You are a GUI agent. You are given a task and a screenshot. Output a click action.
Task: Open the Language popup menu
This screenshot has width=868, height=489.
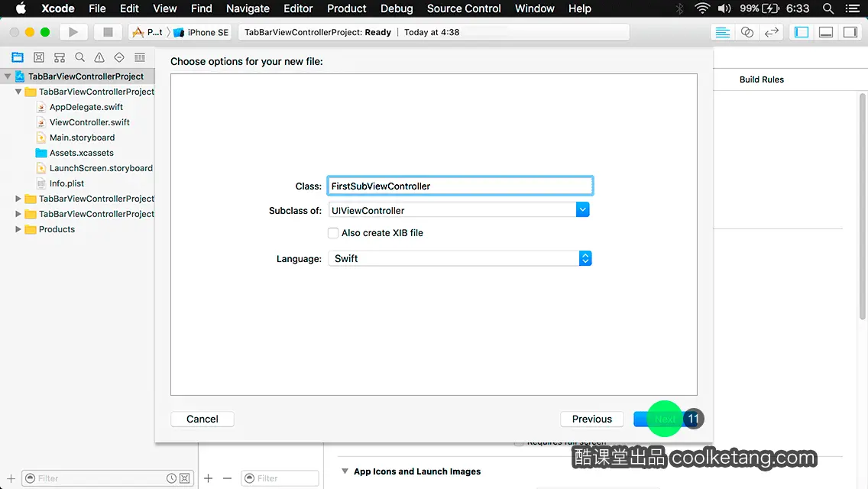460,258
